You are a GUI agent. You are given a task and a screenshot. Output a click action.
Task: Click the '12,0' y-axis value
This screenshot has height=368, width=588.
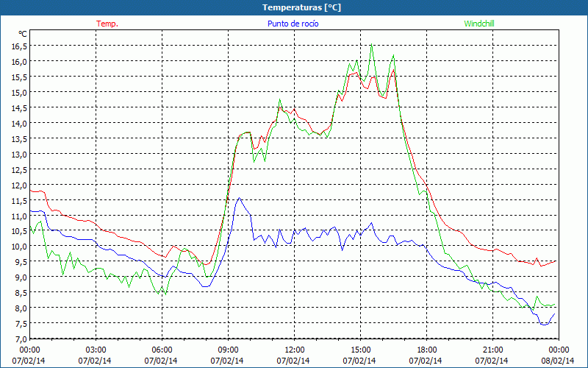coord(20,185)
